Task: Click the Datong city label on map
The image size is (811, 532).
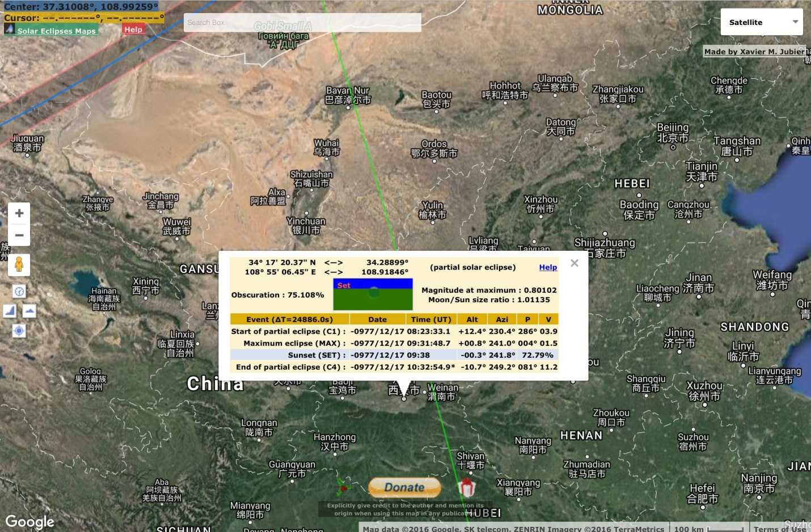Action: click(x=561, y=126)
